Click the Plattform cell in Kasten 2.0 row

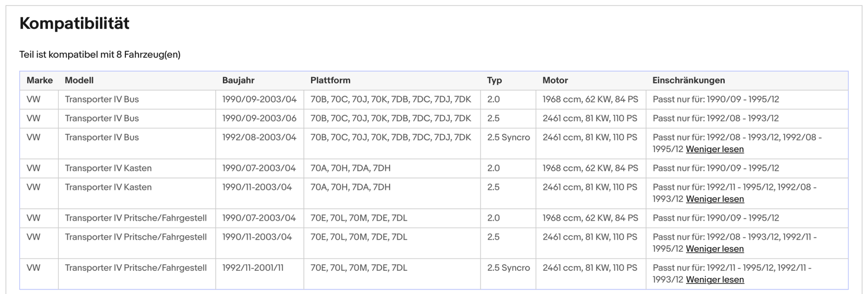[x=350, y=168]
